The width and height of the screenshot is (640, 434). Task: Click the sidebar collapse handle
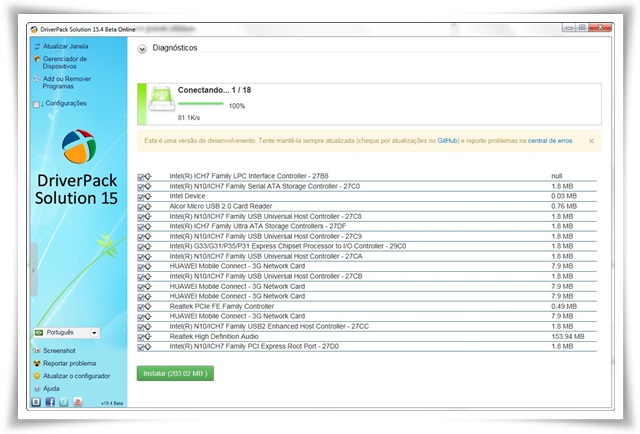(x=34, y=269)
